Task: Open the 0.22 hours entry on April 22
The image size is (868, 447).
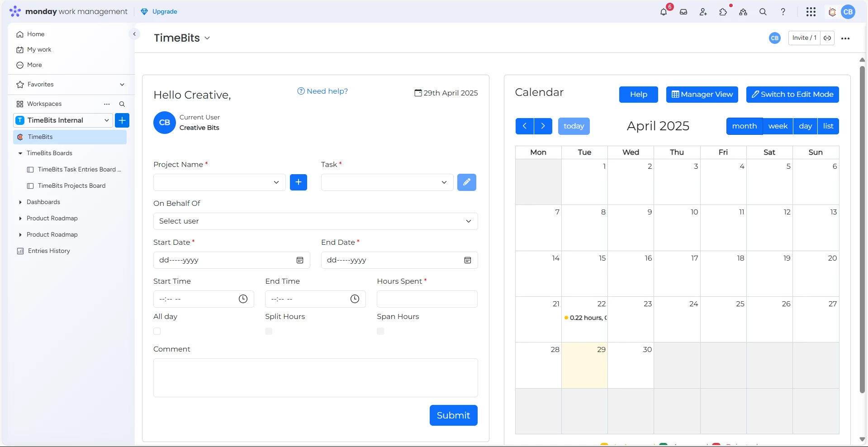Action: coord(585,318)
